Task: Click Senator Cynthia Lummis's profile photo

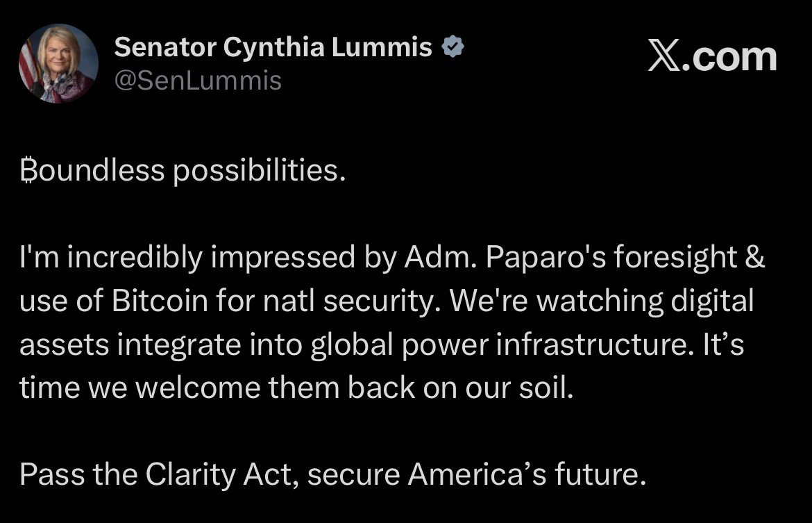Action: click(58, 63)
